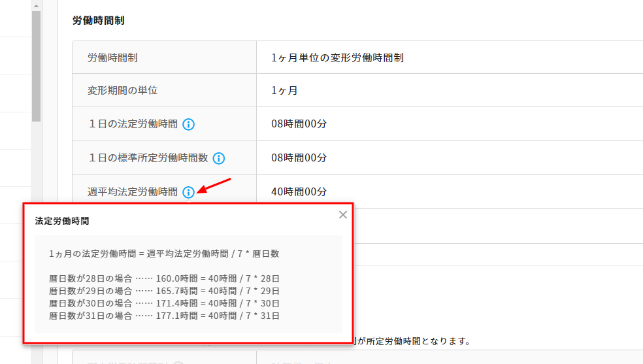The height and width of the screenshot is (364, 643).
Task: Click the 労働時間制 section heading
Action: (98, 21)
